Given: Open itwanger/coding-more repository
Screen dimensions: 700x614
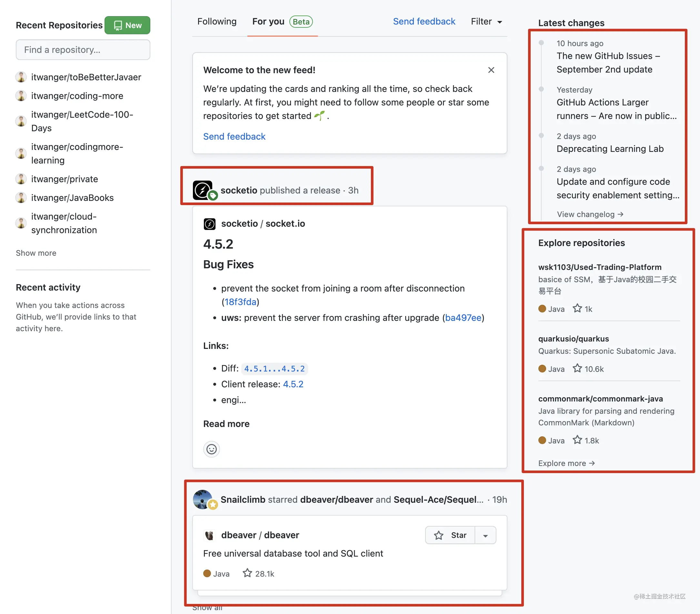Looking at the screenshot, I should pyautogui.click(x=77, y=96).
